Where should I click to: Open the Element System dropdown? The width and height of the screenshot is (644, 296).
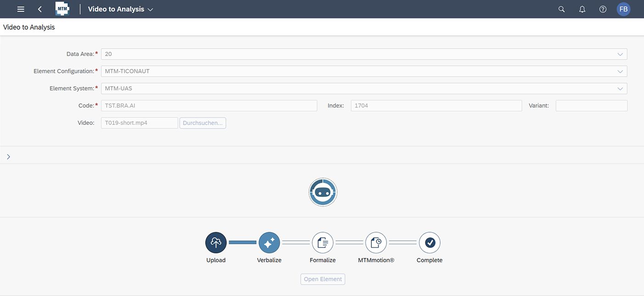coord(620,89)
